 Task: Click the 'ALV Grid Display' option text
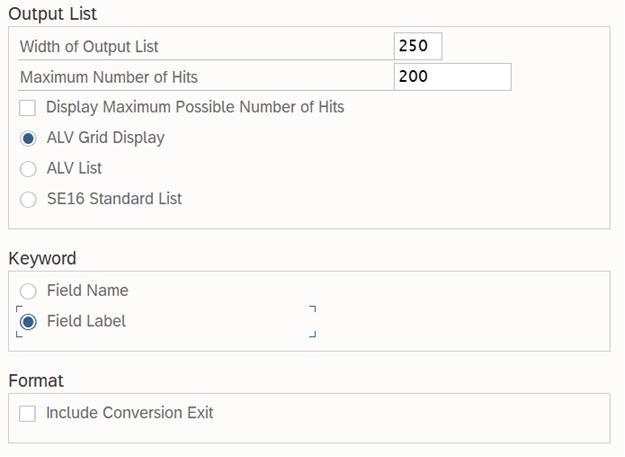coord(105,138)
